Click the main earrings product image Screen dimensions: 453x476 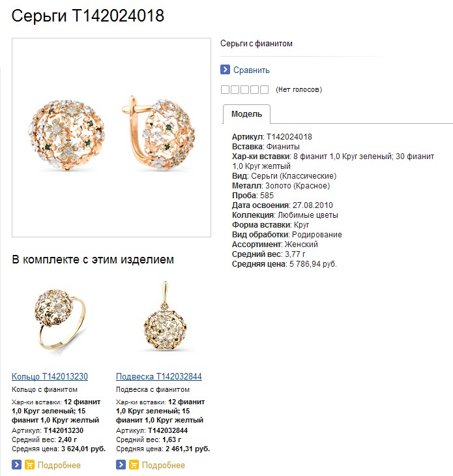(x=111, y=138)
